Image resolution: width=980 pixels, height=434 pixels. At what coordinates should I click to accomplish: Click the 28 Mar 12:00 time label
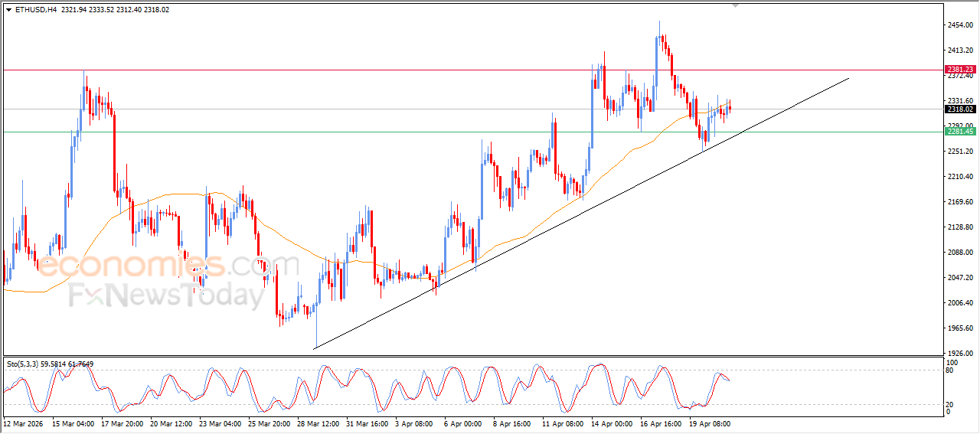[319, 423]
